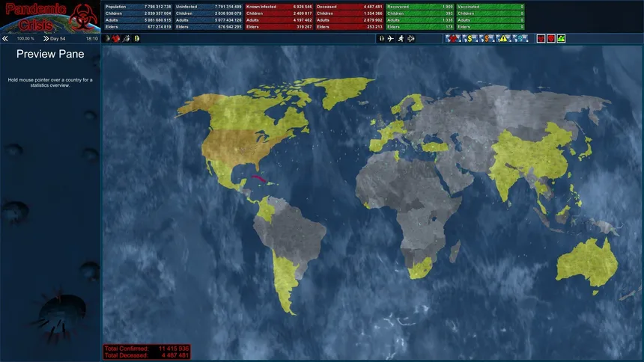This screenshot has width=644, height=362.
Task: Toggle the running person movement icon
Action: (401, 39)
